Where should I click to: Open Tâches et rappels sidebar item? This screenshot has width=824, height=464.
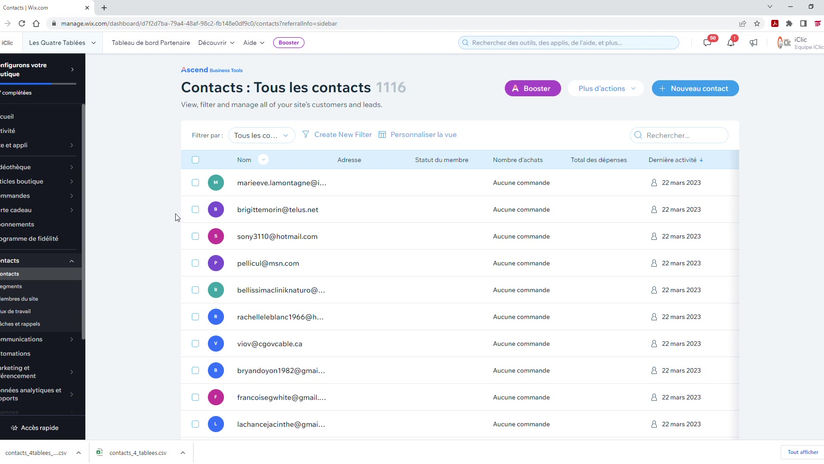tap(20, 324)
